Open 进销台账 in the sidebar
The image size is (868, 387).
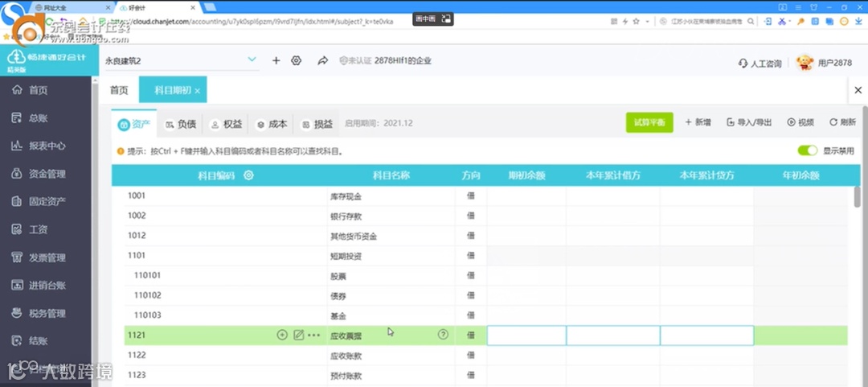[39, 285]
